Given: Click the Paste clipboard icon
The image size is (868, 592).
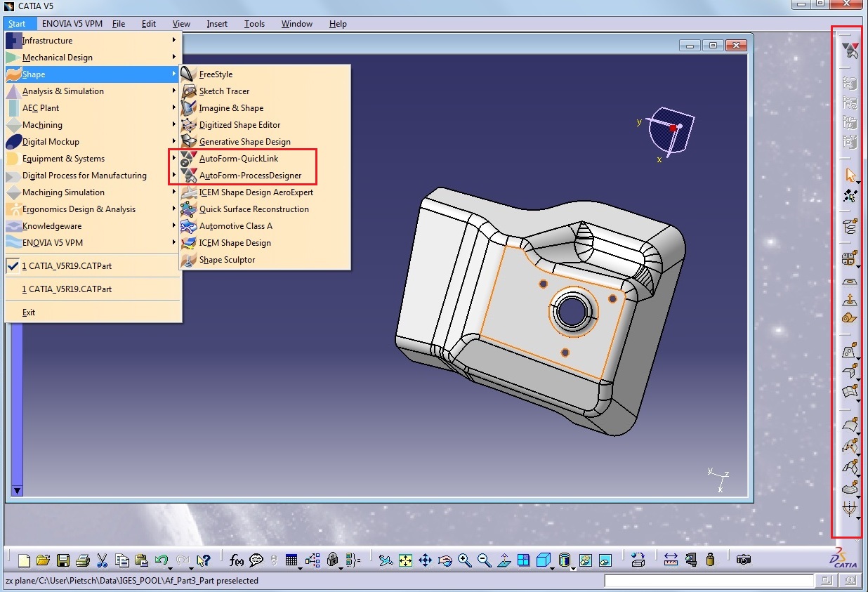Looking at the screenshot, I should tap(141, 560).
